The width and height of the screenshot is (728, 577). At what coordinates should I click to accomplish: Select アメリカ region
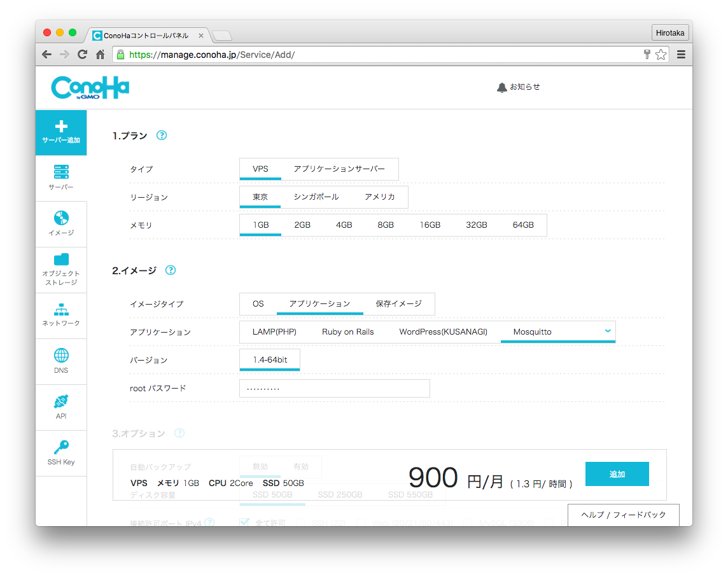[x=380, y=197]
